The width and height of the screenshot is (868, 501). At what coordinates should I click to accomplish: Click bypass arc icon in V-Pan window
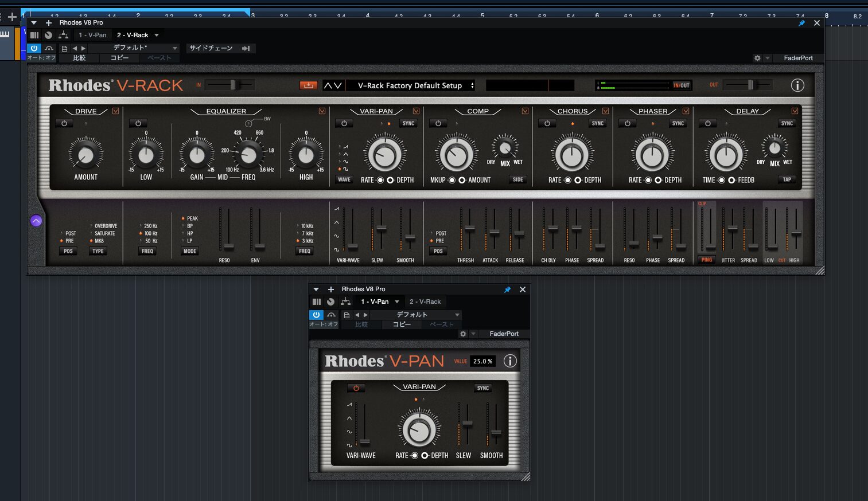(332, 315)
